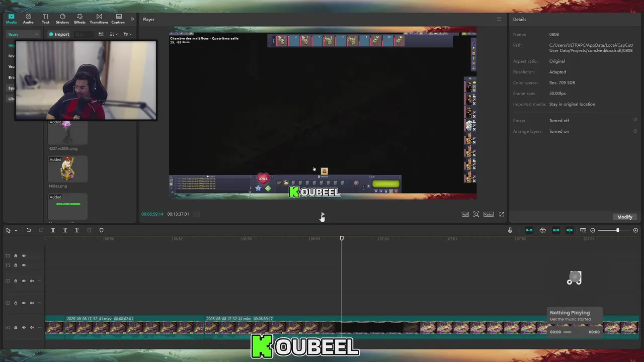Open the Transitions tab
644x362 pixels.
pyautogui.click(x=99, y=19)
